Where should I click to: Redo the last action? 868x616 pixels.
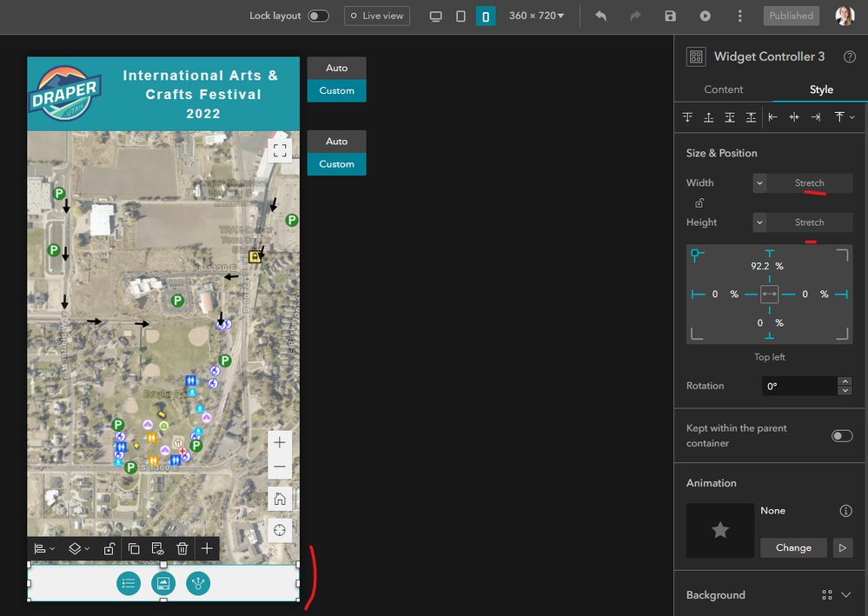point(635,16)
